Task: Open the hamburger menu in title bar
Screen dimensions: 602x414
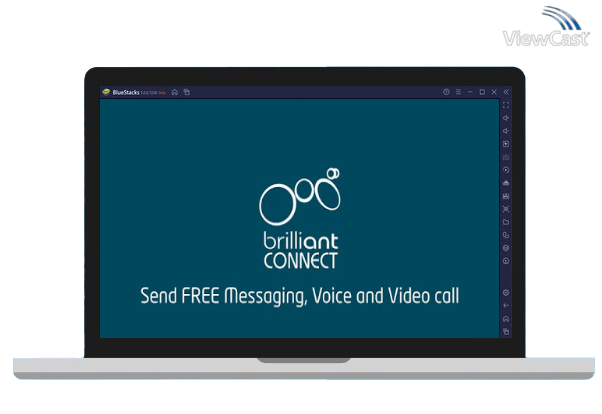Action: point(458,92)
